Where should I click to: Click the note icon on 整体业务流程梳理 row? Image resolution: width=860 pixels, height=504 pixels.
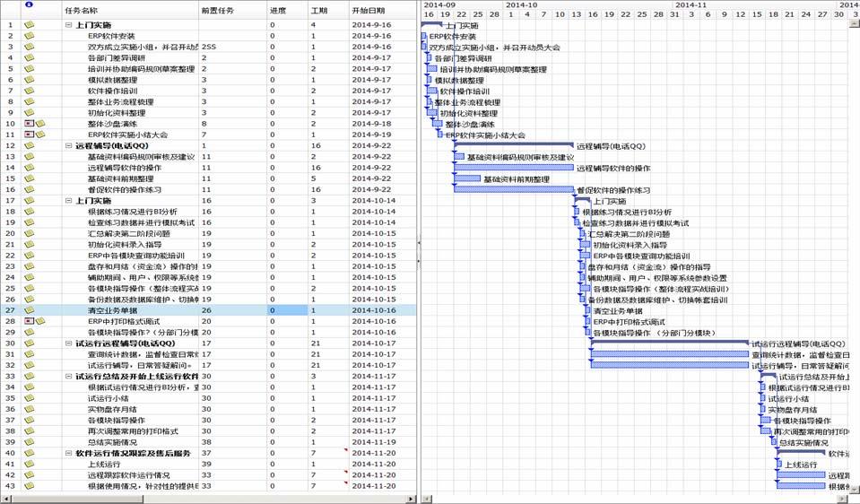pos(29,101)
